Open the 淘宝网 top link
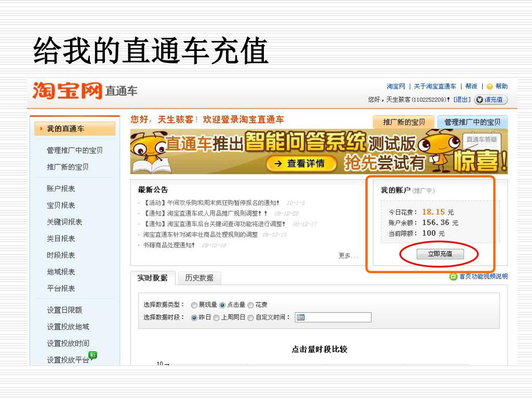The height and width of the screenshot is (399, 532). pos(396,87)
